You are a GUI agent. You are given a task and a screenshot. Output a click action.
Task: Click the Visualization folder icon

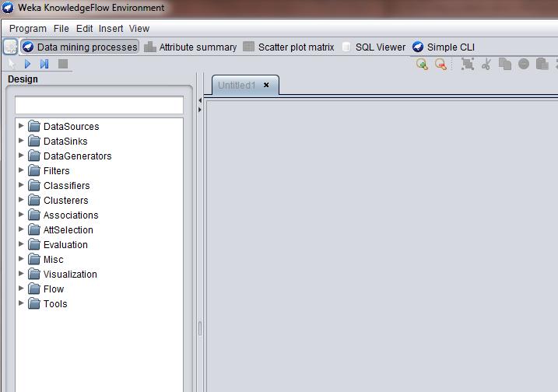pos(34,274)
